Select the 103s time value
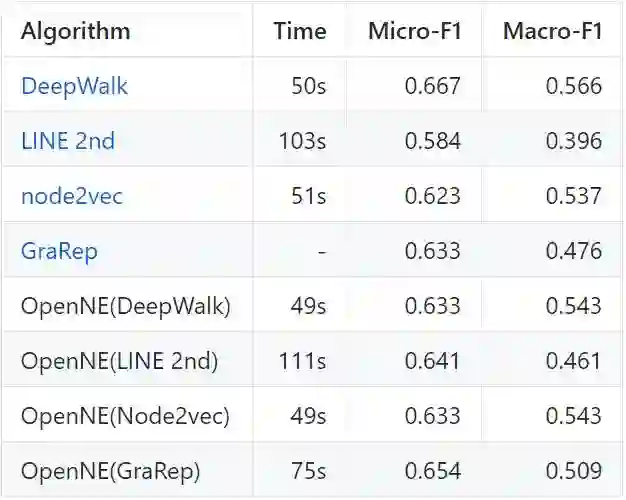 (x=302, y=141)
